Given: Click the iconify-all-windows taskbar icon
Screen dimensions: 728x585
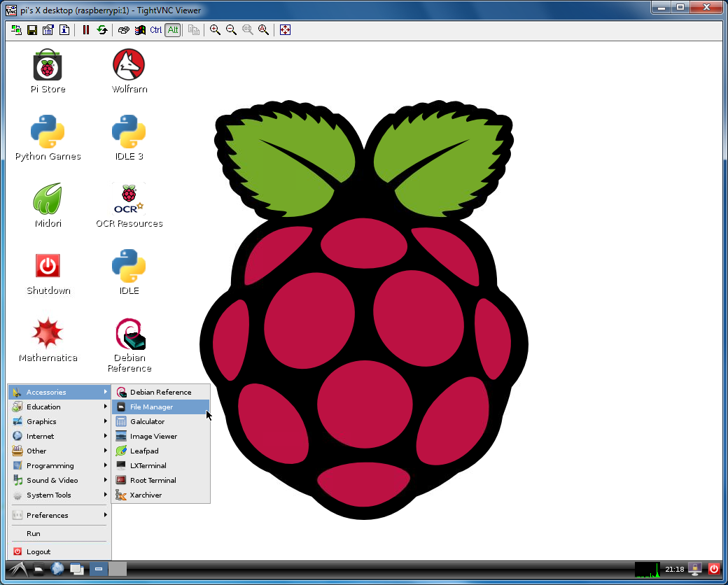Looking at the screenshot, I should click(76, 569).
